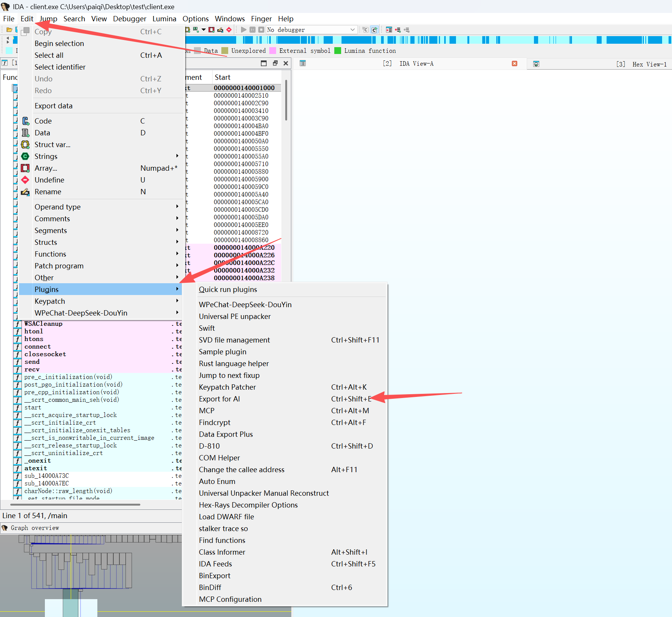Expand the Strings submenu

pyautogui.click(x=102, y=156)
